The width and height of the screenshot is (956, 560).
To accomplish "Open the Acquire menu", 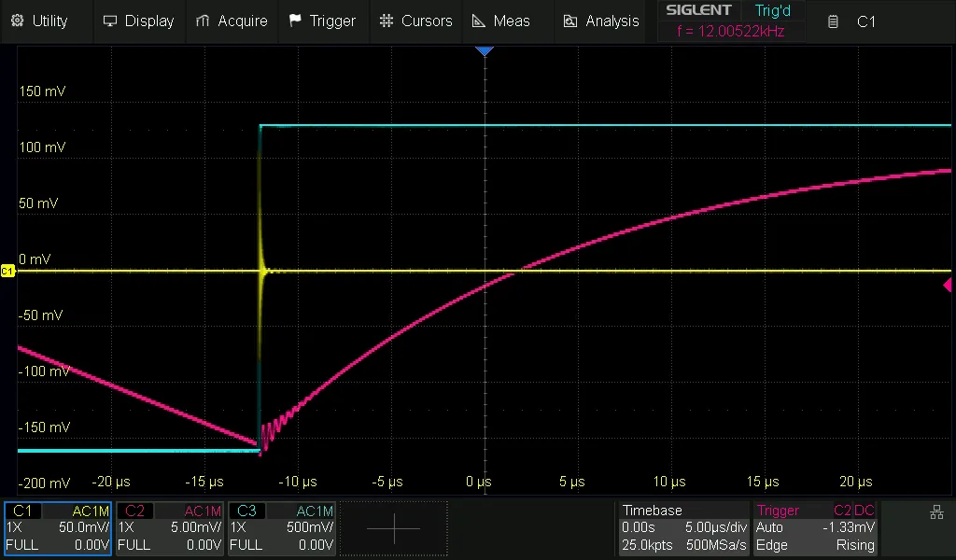I will tap(232, 21).
